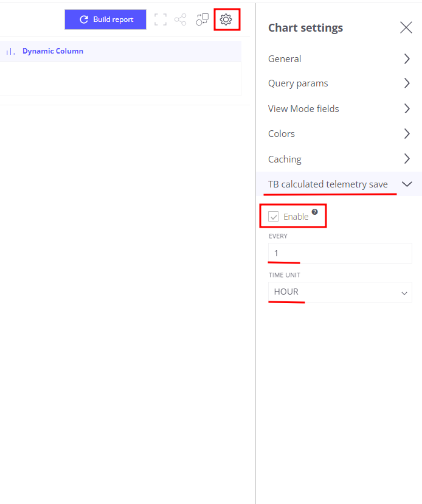Screen dimensions: 422x504
Task: Click the share icon
Action: pos(180,19)
